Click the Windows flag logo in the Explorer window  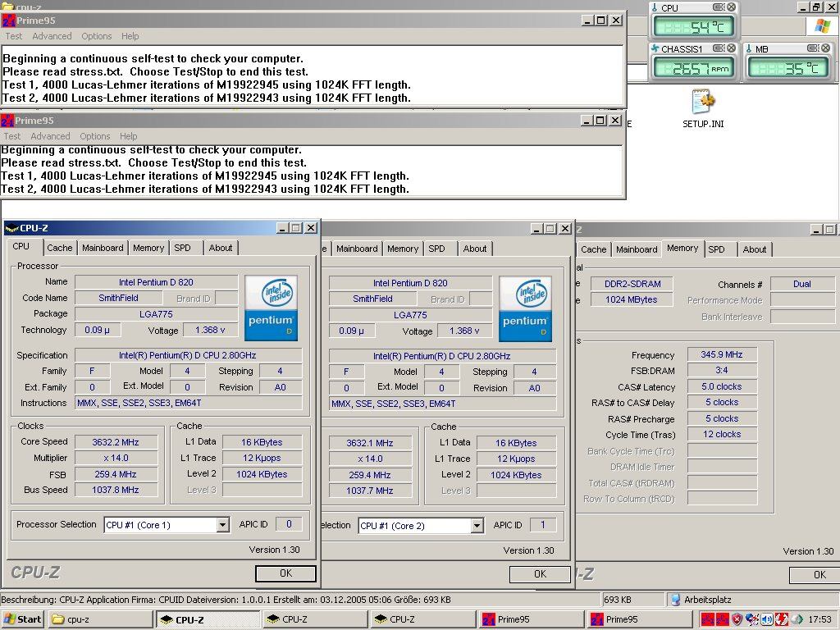tap(822, 25)
